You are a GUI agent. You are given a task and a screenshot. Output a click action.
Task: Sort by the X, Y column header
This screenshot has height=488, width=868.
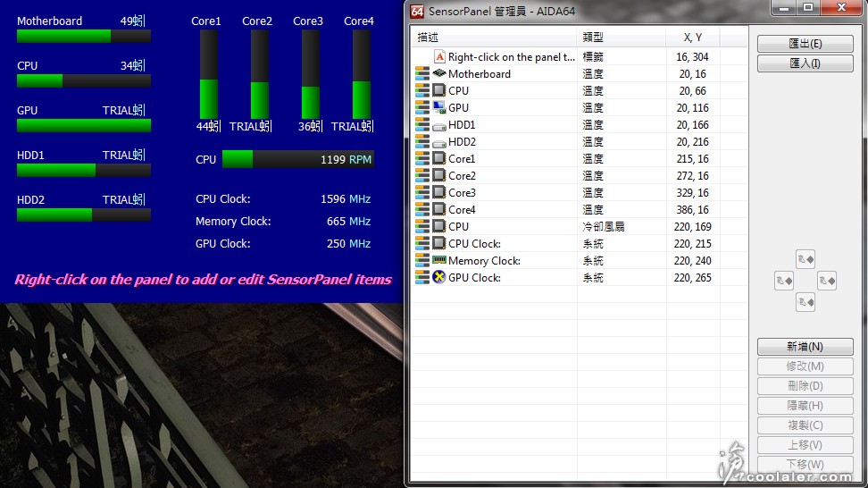click(693, 38)
